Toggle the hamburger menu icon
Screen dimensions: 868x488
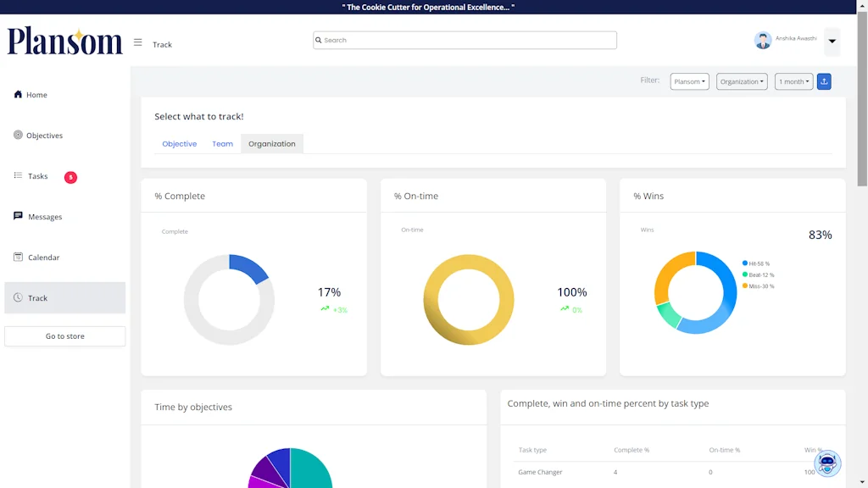138,42
